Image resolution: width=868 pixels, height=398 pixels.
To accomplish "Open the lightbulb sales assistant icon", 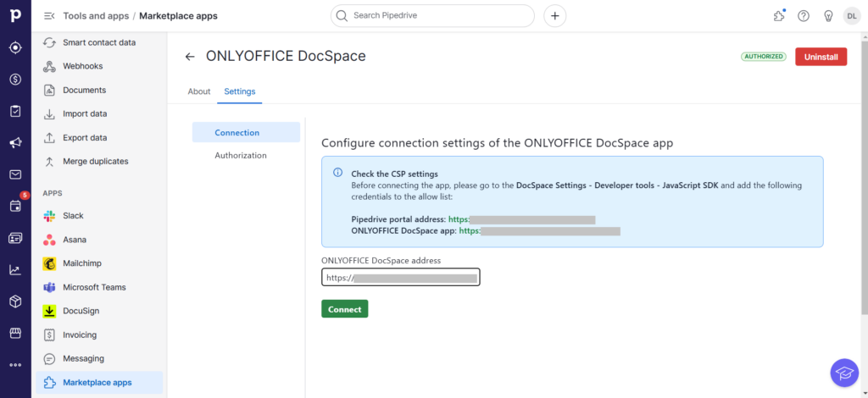I will [x=828, y=16].
